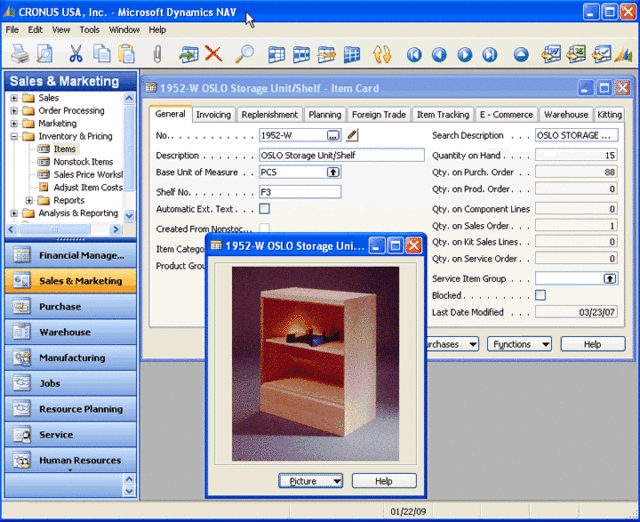Open the Picture dropdown button

311,481
